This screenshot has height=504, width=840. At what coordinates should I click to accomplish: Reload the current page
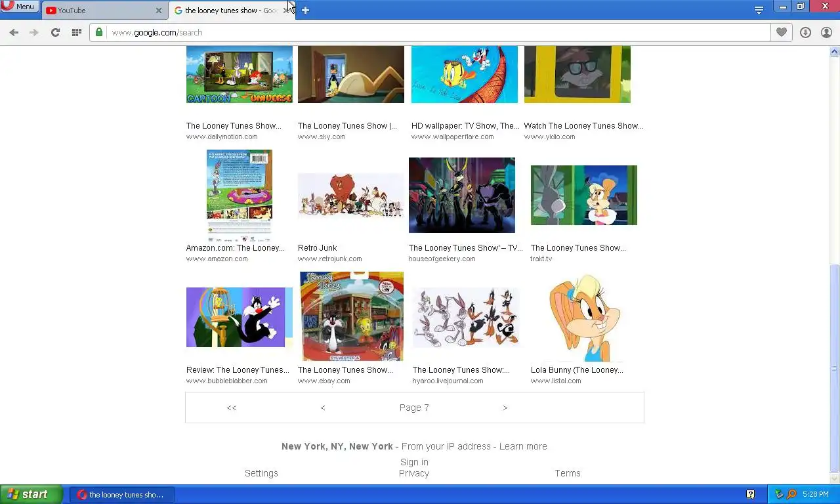pyautogui.click(x=55, y=32)
